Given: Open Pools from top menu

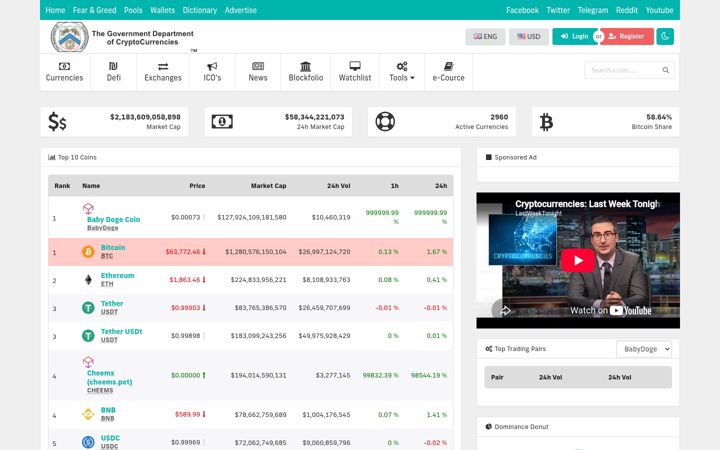Looking at the screenshot, I should [133, 10].
